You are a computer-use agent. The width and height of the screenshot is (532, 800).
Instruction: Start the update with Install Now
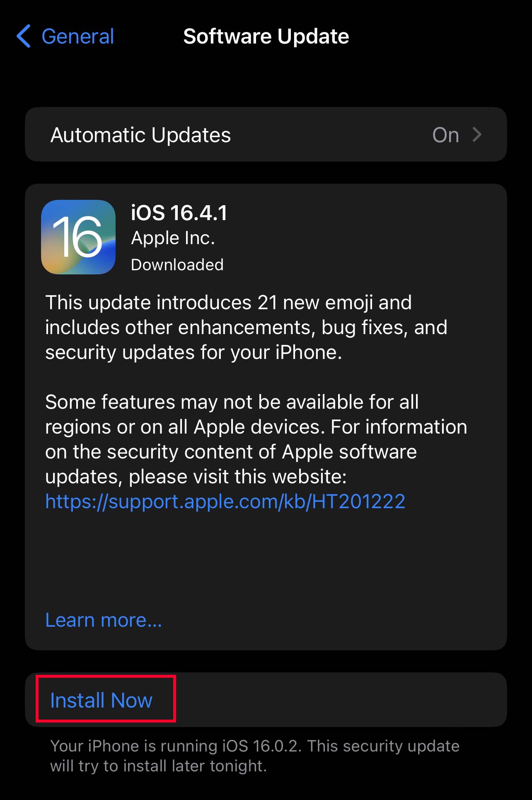tap(102, 701)
